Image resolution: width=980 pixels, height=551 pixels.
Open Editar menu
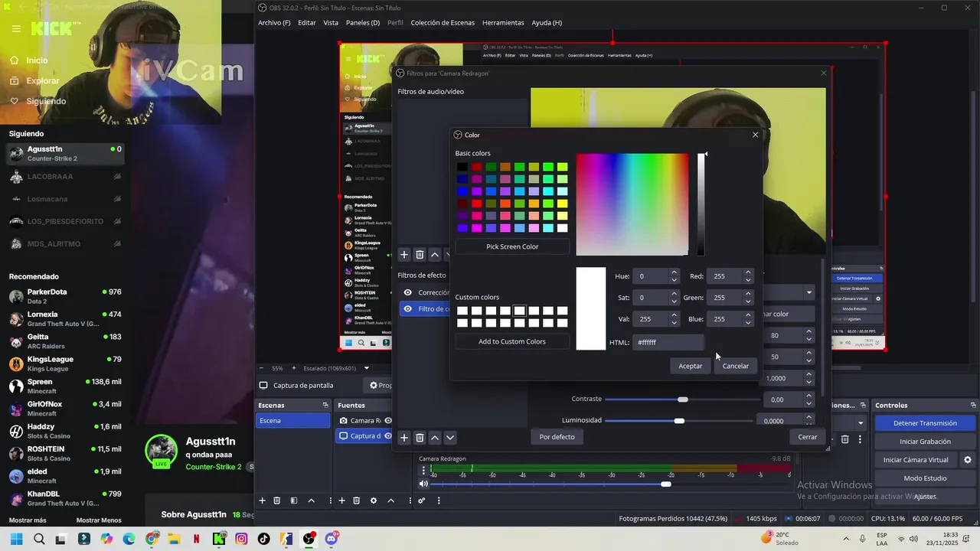coord(306,23)
